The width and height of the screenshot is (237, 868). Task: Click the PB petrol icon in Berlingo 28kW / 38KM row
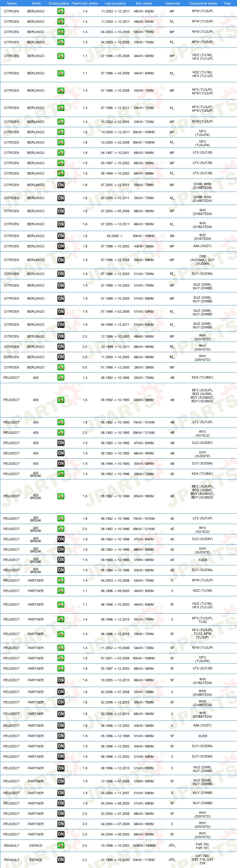point(61,367)
